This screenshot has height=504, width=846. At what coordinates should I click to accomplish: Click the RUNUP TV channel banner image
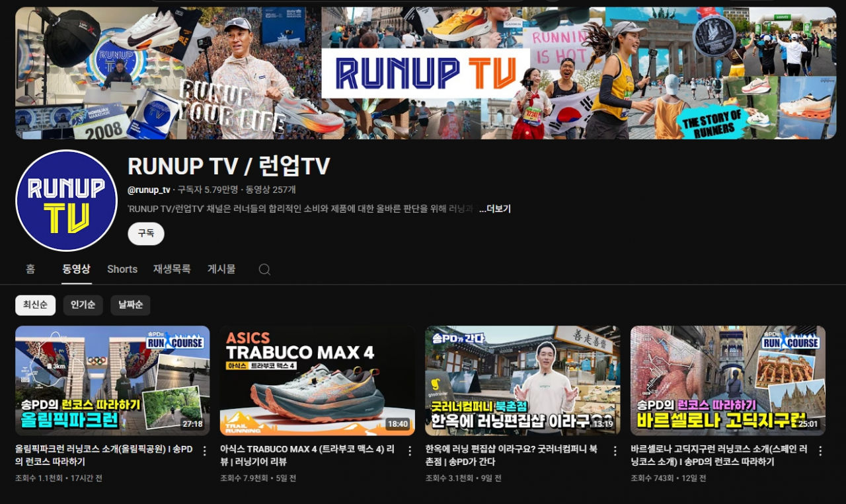coord(426,73)
